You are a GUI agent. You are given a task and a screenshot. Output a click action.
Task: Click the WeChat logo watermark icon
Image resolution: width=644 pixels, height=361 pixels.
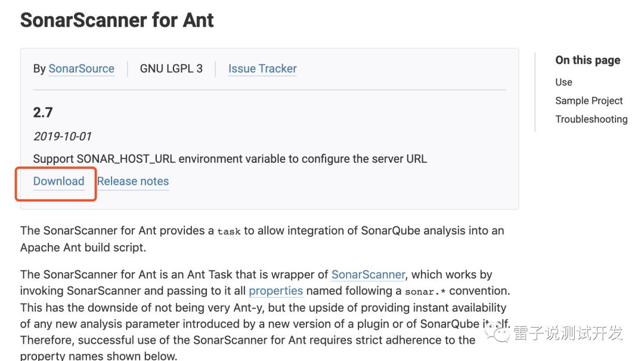tap(497, 332)
